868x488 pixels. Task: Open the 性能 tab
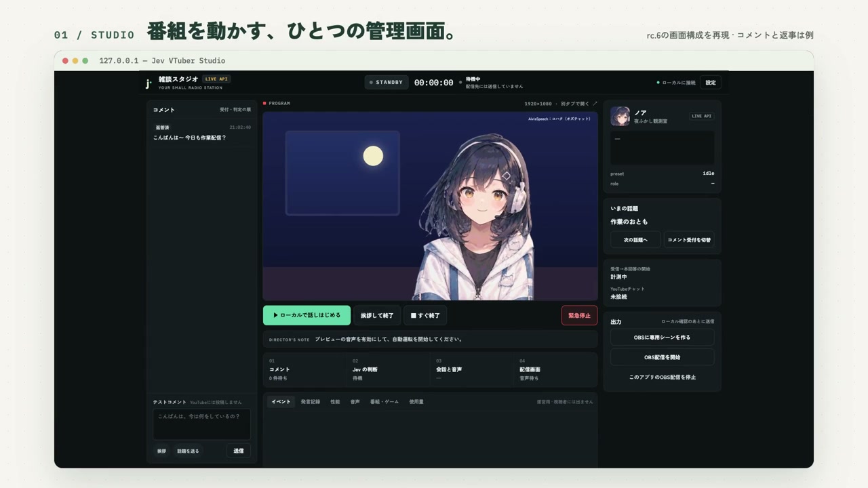[x=335, y=402]
